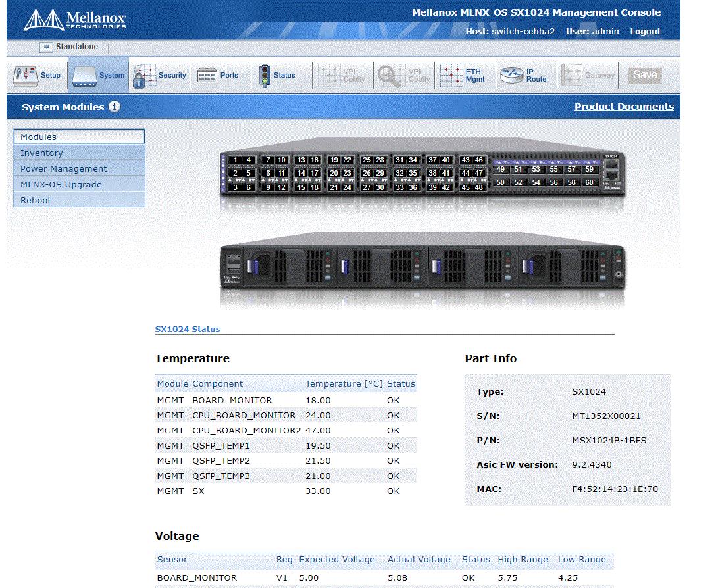Click MAC address F4:52:14:23:1E:70

tap(615, 489)
